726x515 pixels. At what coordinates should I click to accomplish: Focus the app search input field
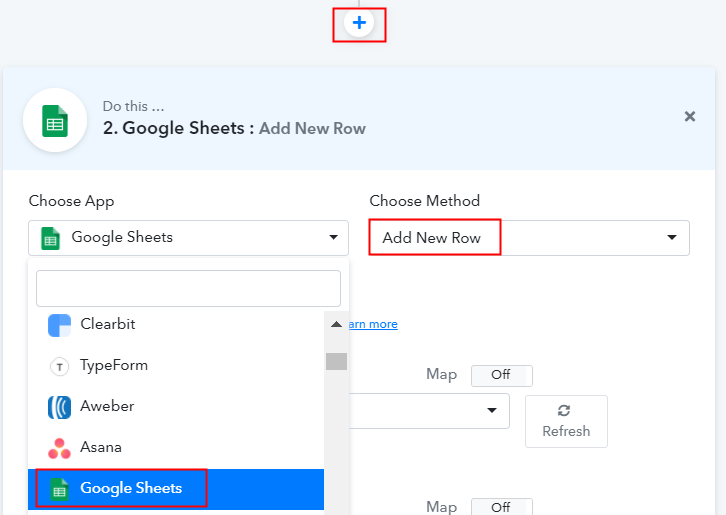188,288
